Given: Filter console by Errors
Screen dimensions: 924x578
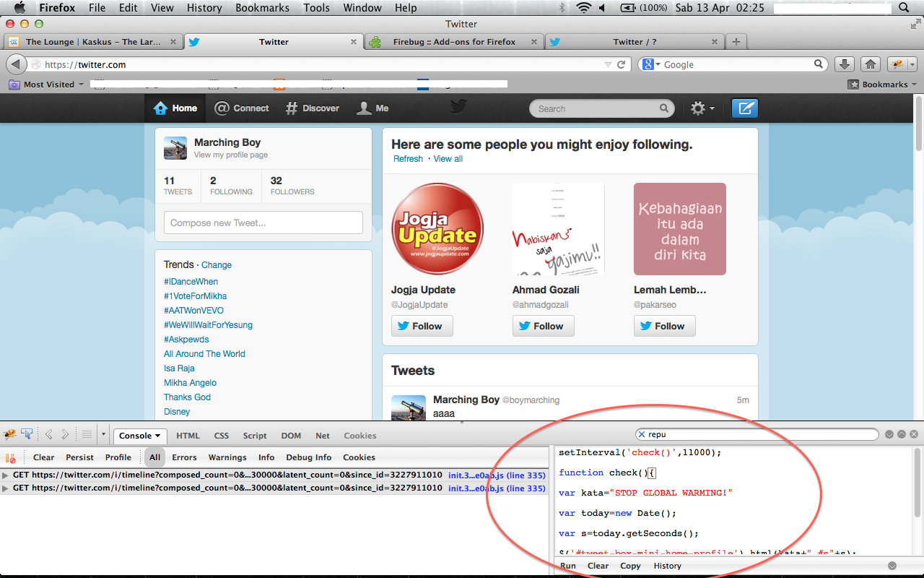Looking at the screenshot, I should 184,457.
